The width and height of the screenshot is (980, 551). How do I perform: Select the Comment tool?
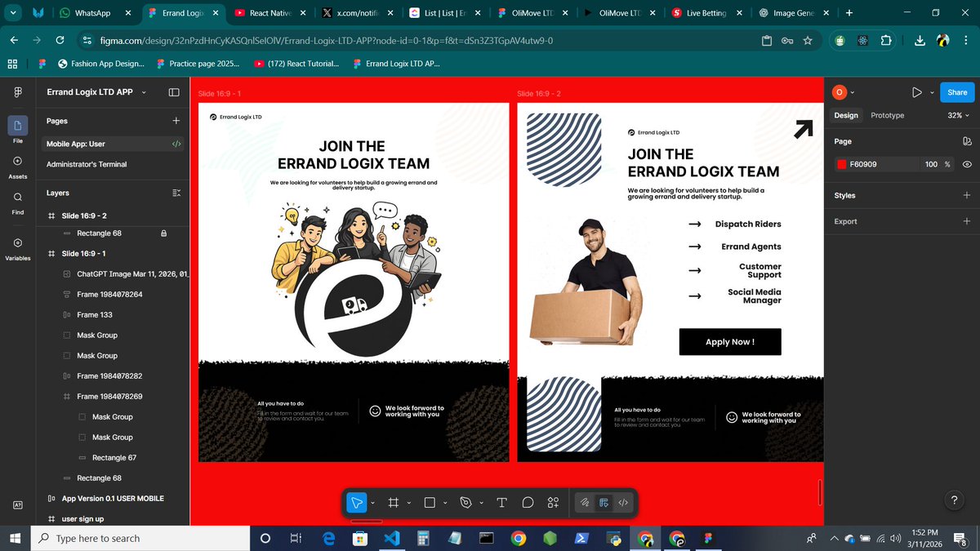[x=528, y=503]
